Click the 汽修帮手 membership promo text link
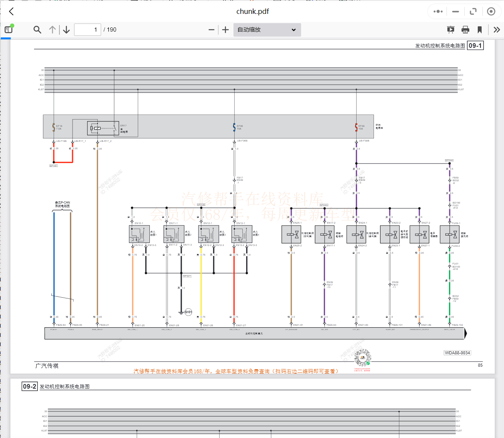Viewport: 504px width, 438px height. click(236, 371)
